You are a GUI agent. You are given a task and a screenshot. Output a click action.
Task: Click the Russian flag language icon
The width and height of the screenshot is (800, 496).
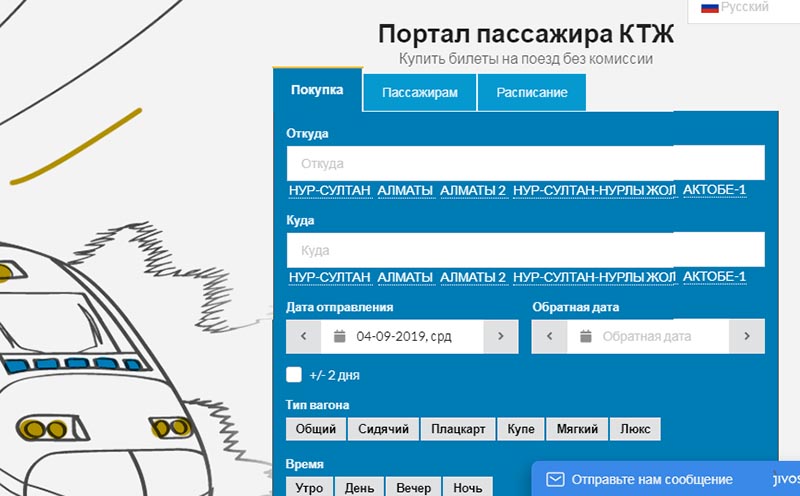coord(710,7)
